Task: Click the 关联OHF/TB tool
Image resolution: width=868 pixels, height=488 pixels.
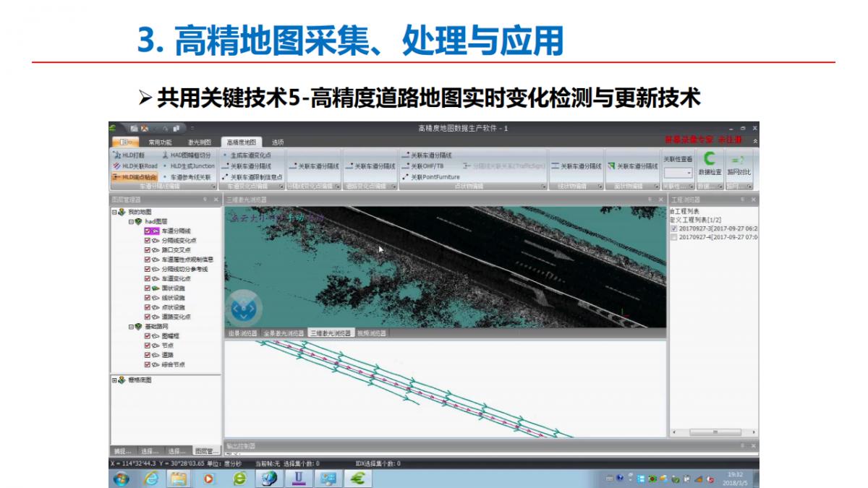Action: click(x=427, y=166)
